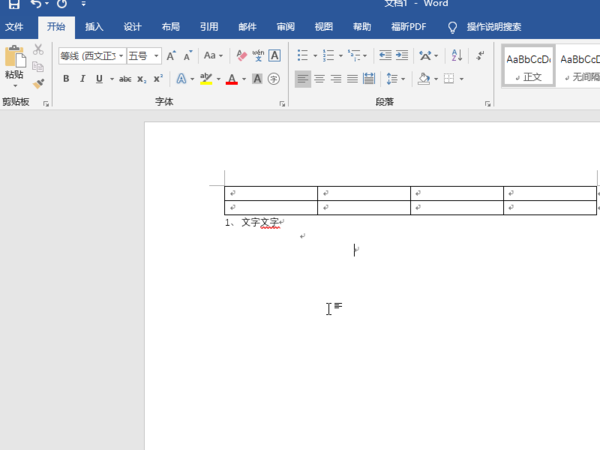This screenshot has width=600, height=450.
Task: Switch to the 布局 tab
Action: coord(171,27)
